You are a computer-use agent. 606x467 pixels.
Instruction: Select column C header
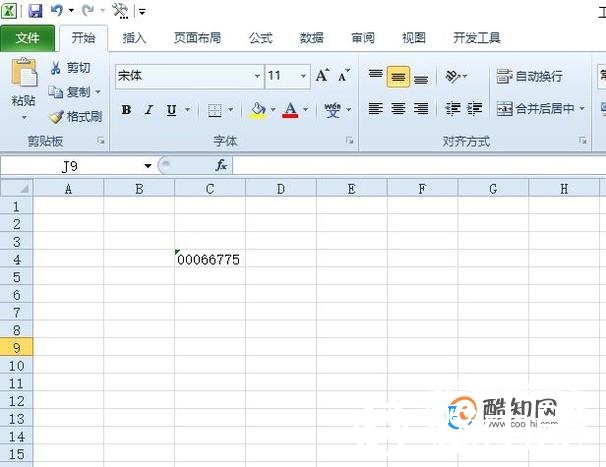pos(210,189)
